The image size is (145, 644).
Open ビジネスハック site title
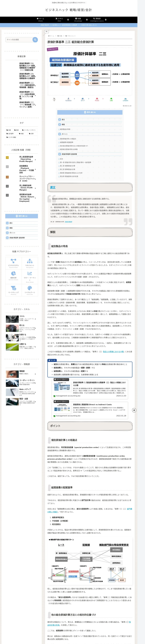tap(68, 10)
